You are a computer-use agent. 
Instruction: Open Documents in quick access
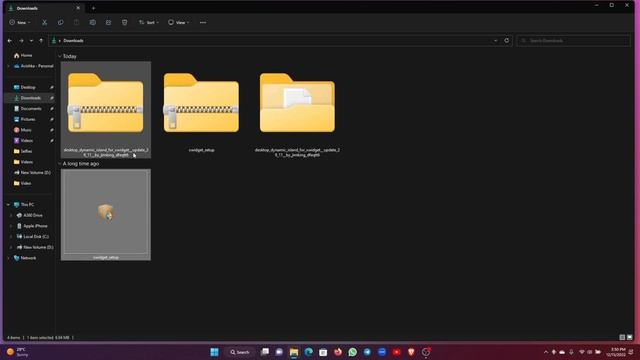click(x=31, y=109)
